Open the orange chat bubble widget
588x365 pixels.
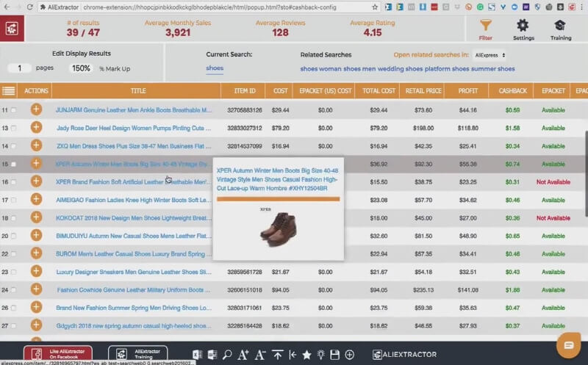pos(568,344)
